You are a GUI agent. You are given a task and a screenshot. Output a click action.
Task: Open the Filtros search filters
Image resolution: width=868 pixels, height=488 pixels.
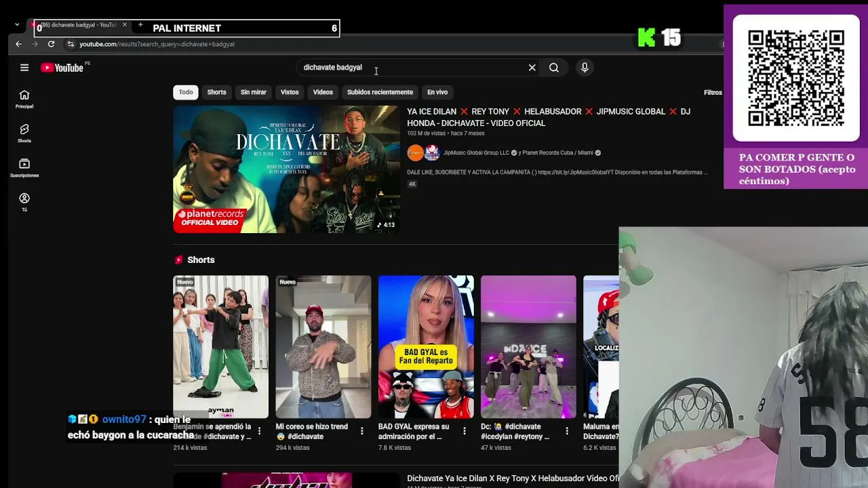point(713,93)
